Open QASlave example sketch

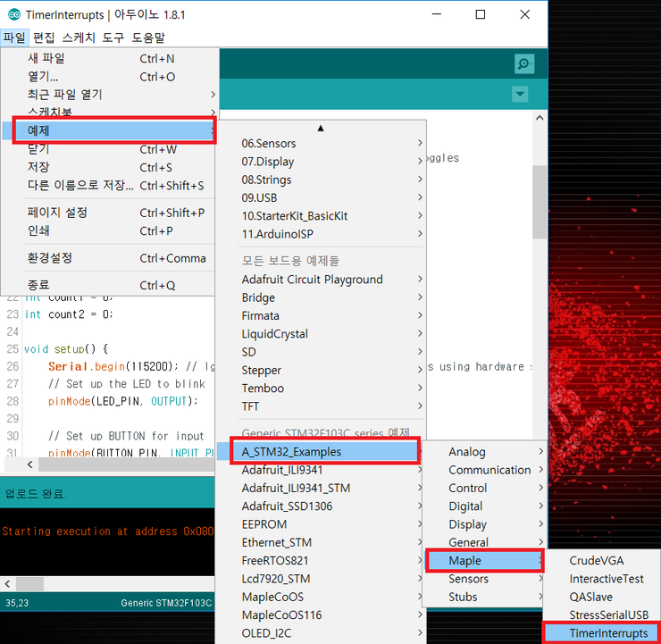pyautogui.click(x=602, y=597)
